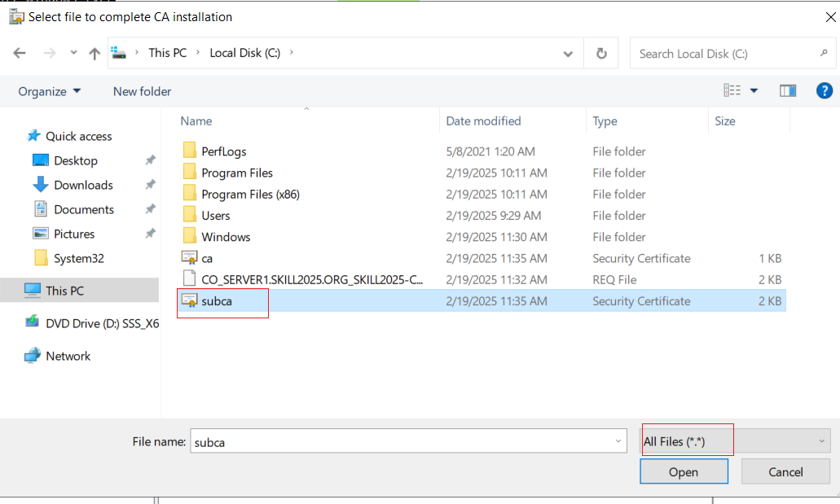Click the Cancel button
This screenshot has width=840, height=504.
tap(785, 472)
